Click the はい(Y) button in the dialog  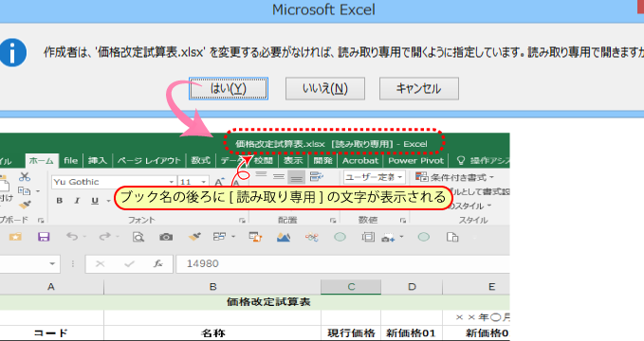tap(229, 88)
